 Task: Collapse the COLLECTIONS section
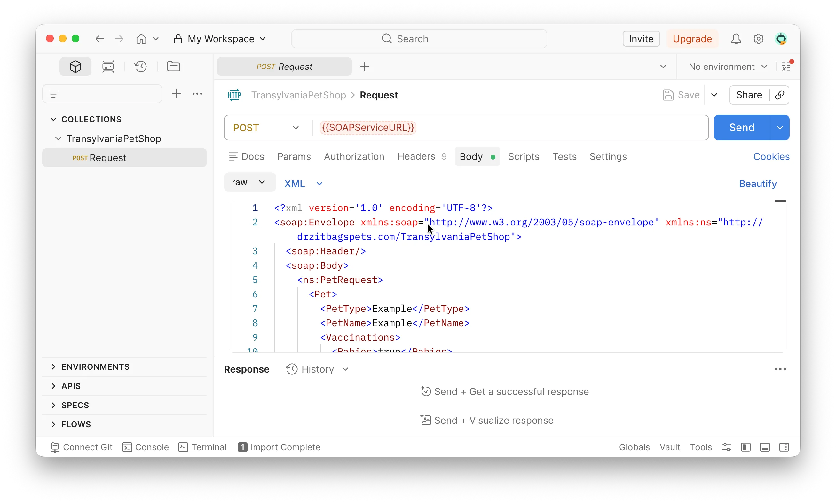[53, 119]
